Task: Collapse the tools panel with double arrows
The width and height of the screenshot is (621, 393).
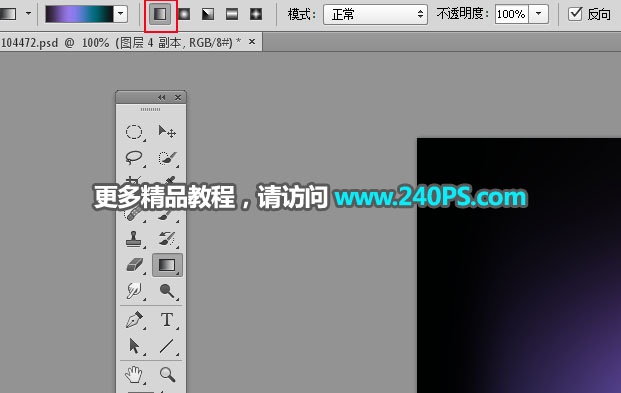Action: tap(162, 97)
